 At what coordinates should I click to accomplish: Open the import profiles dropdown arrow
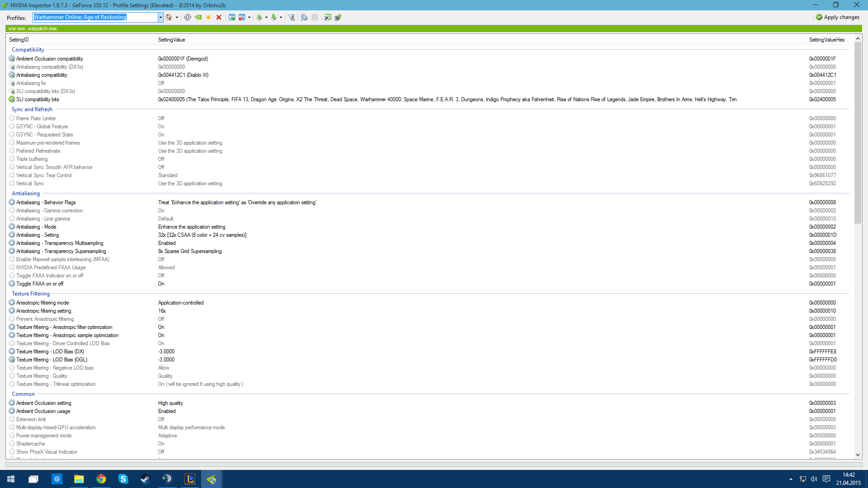281,18
